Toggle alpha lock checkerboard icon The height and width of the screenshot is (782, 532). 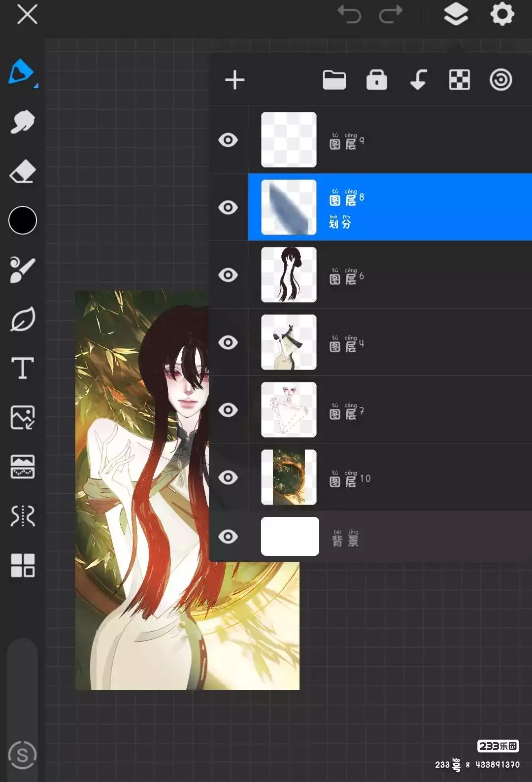click(460, 80)
